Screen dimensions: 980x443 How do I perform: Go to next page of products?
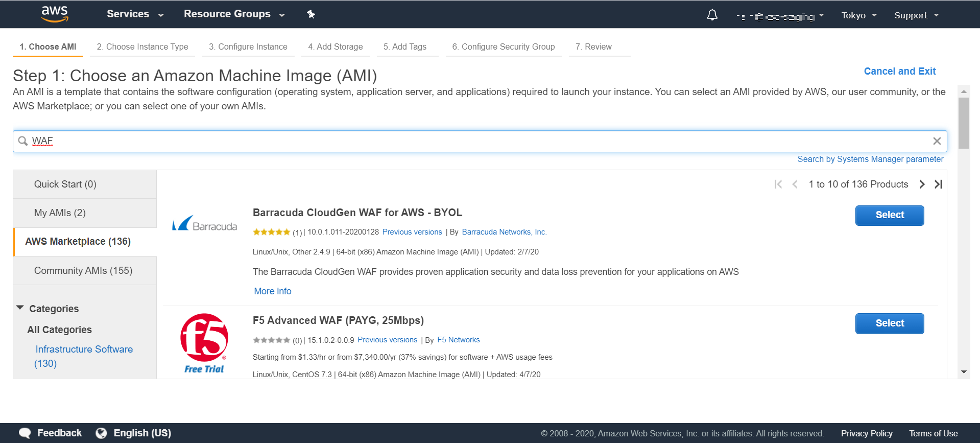point(922,184)
